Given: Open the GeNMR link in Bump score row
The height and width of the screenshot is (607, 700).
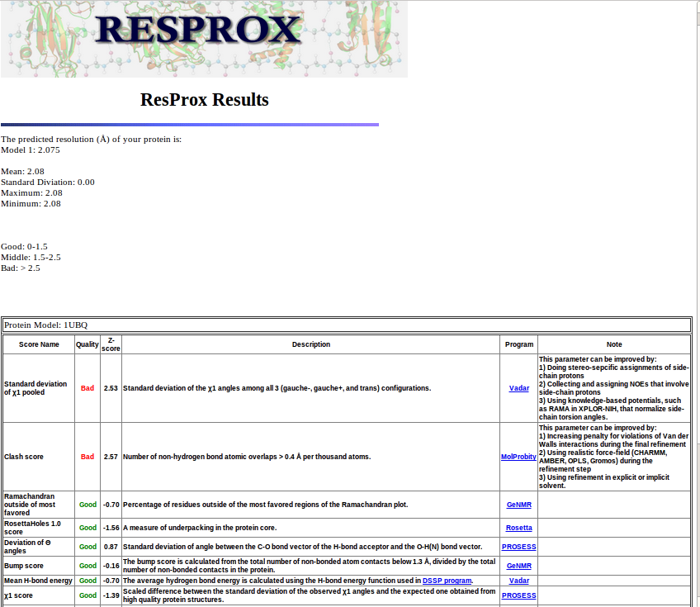Looking at the screenshot, I should click(x=518, y=566).
